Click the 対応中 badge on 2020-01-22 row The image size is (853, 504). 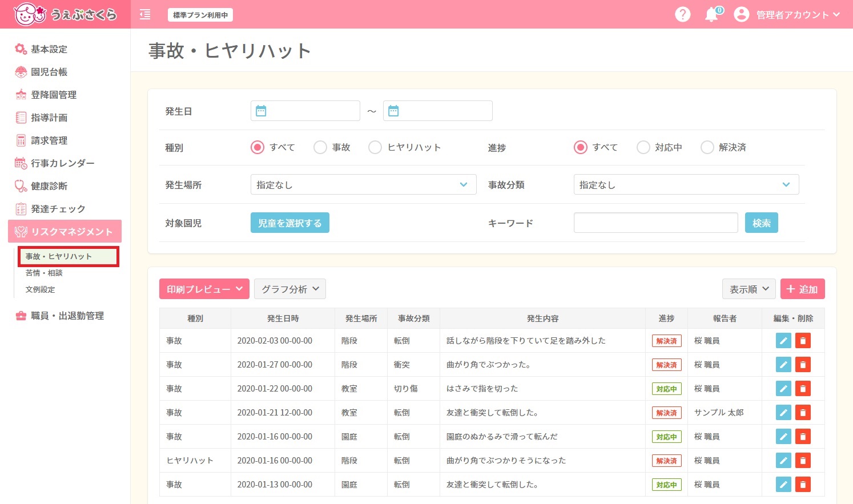[666, 389]
